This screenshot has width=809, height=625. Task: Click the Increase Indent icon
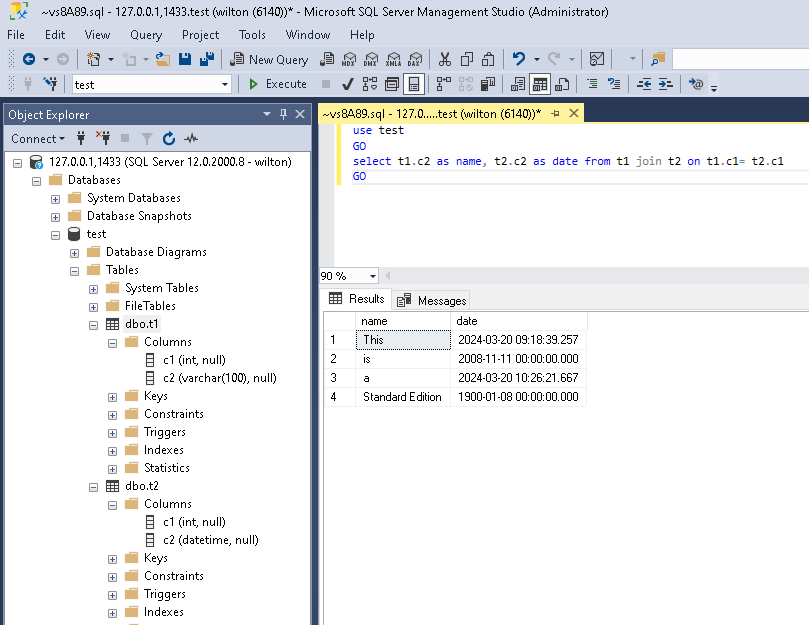[x=666, y=84]
